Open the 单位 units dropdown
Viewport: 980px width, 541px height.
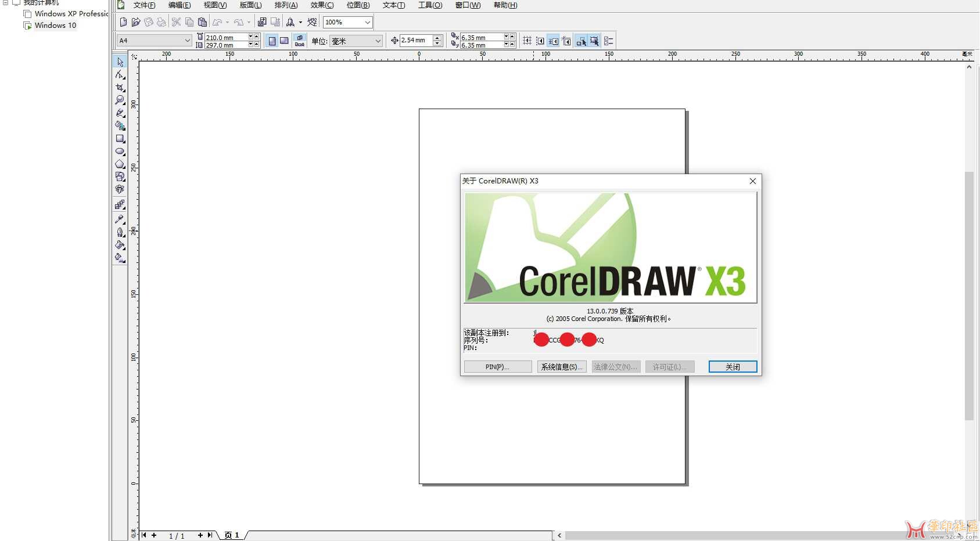[378, 41]
